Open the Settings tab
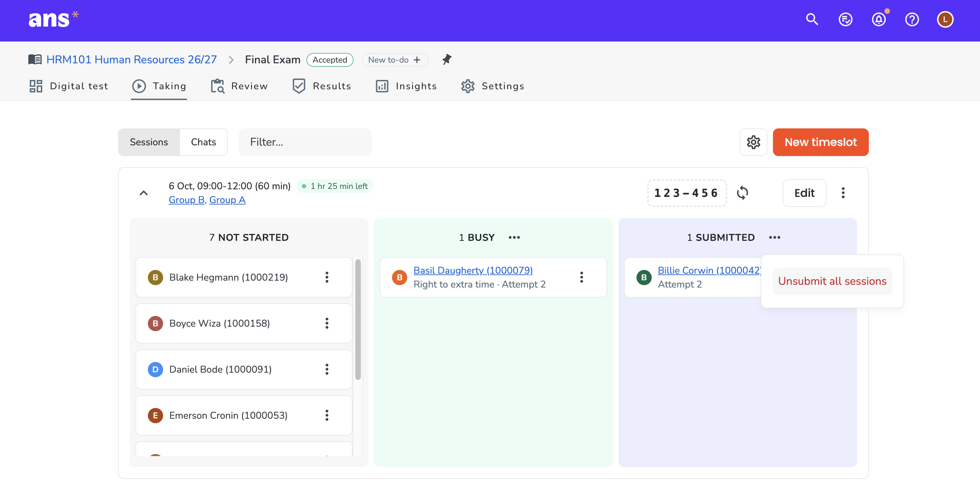Image resolution: width=980 pixels, height=490 pixels. click(x=493, y=86)
